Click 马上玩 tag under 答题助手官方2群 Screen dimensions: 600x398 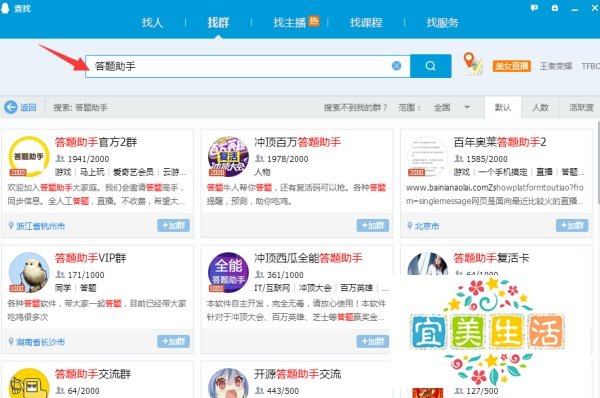pyautogui.click(x=92, y=172)
